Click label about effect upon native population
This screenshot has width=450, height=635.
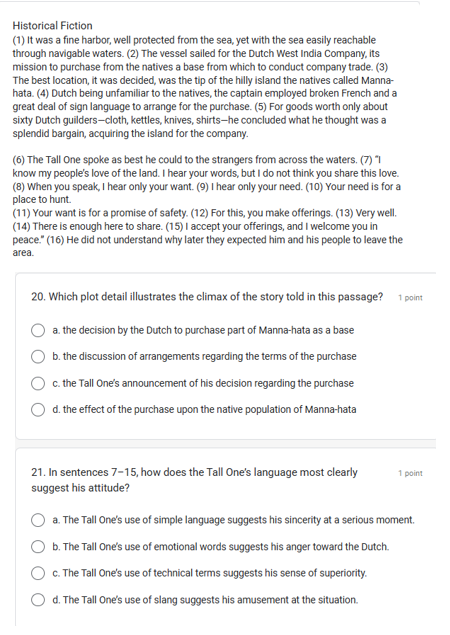point(205,409)
